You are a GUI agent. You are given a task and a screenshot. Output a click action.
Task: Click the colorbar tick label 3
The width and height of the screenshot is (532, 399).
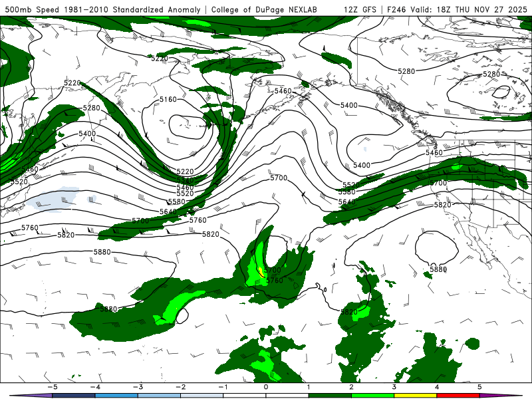(x=394, y=387)
